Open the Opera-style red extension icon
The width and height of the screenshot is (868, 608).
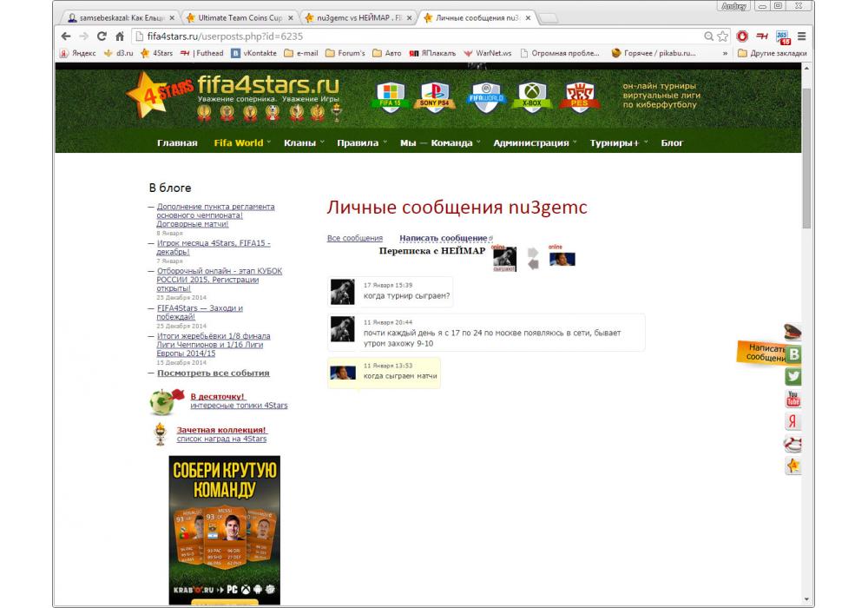click(742, 36)
